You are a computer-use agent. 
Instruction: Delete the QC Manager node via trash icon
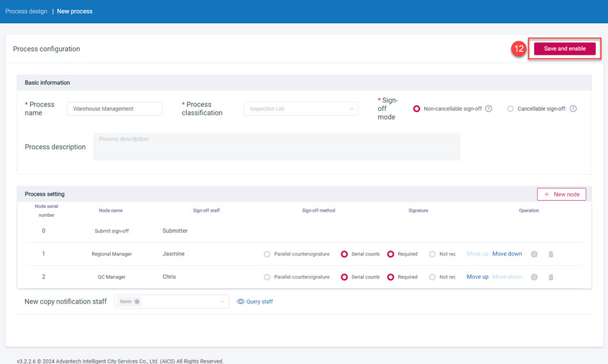click(551, 277)
